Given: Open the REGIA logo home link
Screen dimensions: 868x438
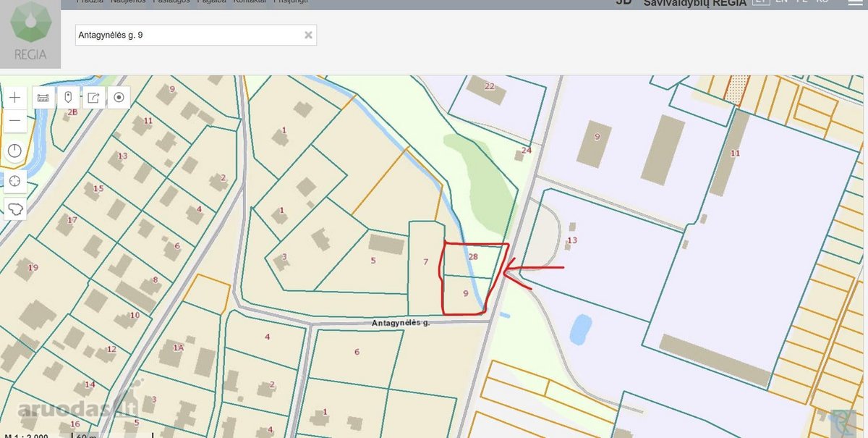Looking at the screenshot, I should (30, 33).
